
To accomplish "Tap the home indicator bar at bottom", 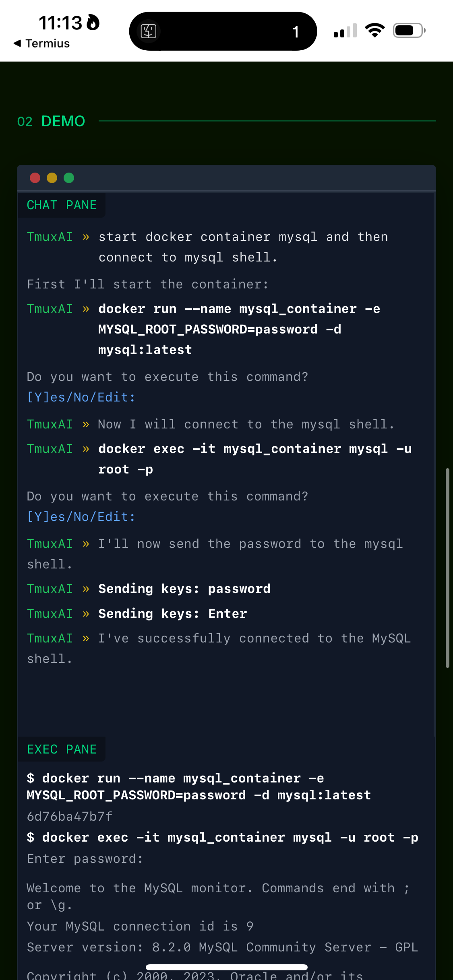I will point(227,967).
